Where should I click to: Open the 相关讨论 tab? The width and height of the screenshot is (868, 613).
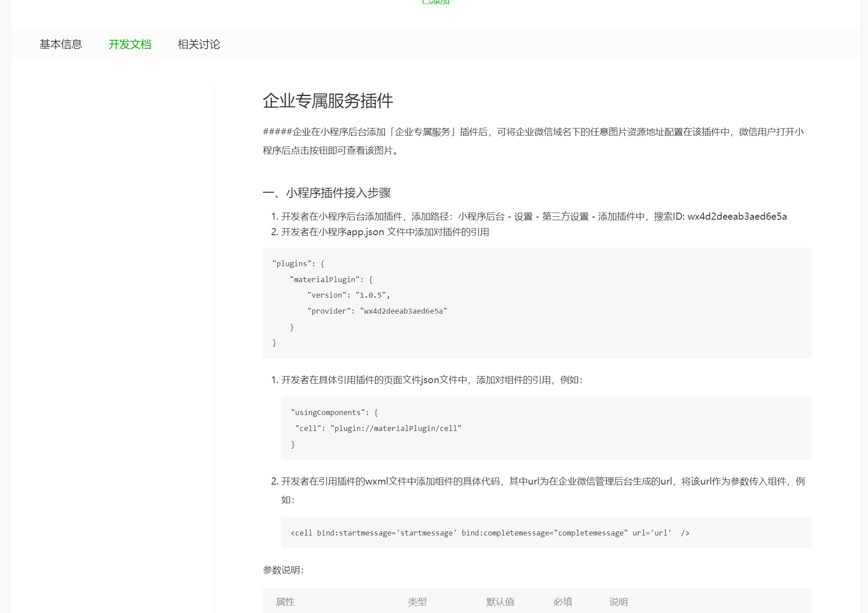tap(199, 44)
